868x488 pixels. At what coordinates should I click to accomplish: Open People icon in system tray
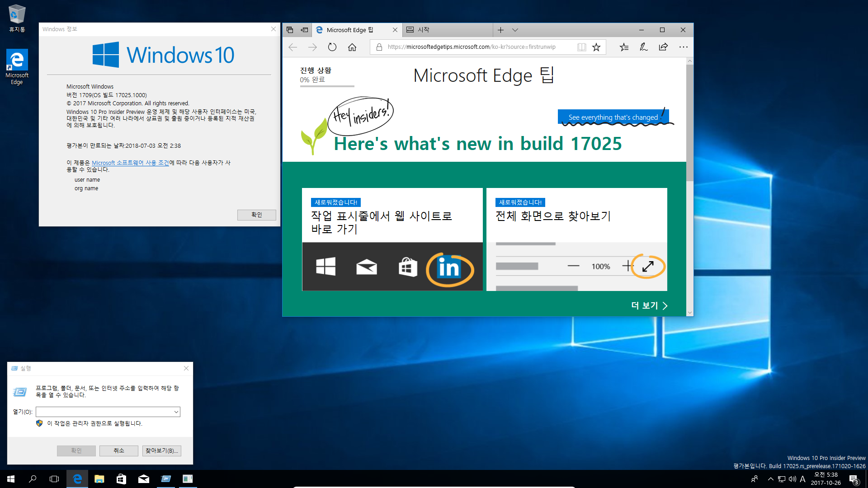point(755,479)
